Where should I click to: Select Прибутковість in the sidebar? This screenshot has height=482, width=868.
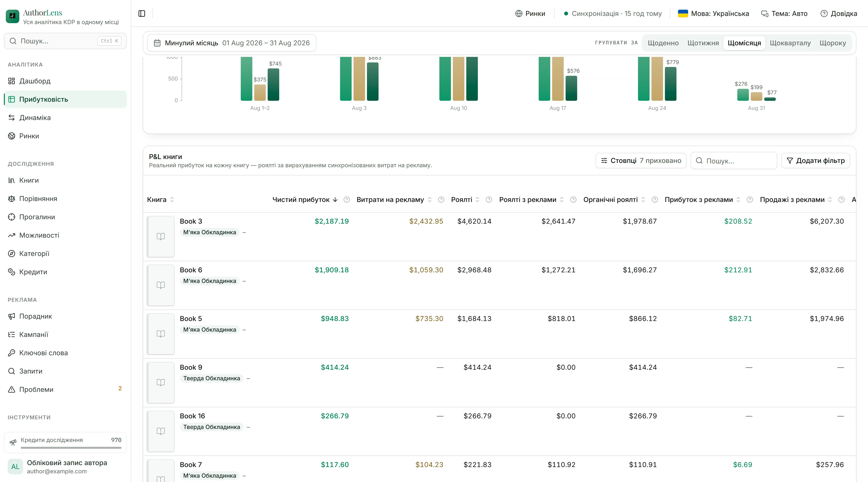click(x=65, y=99)
